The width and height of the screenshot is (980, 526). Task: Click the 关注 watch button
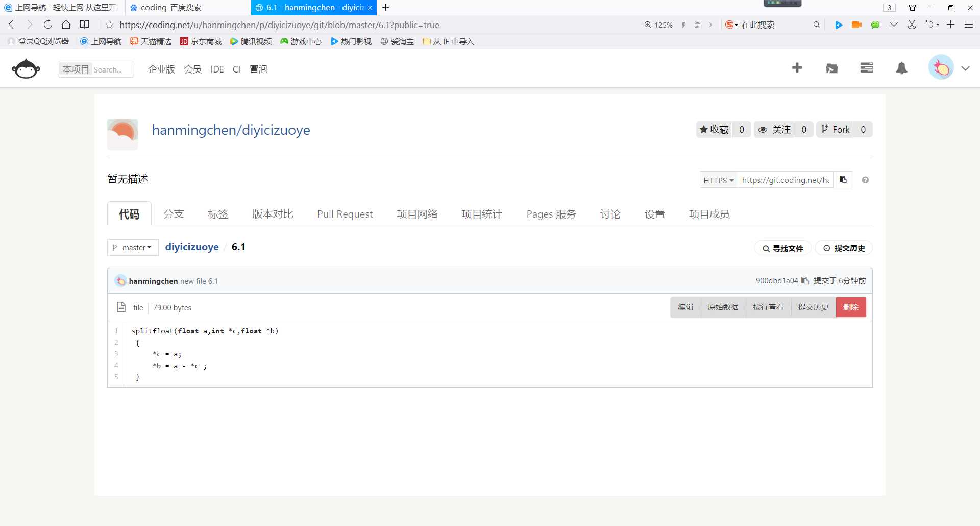(774, 129)
